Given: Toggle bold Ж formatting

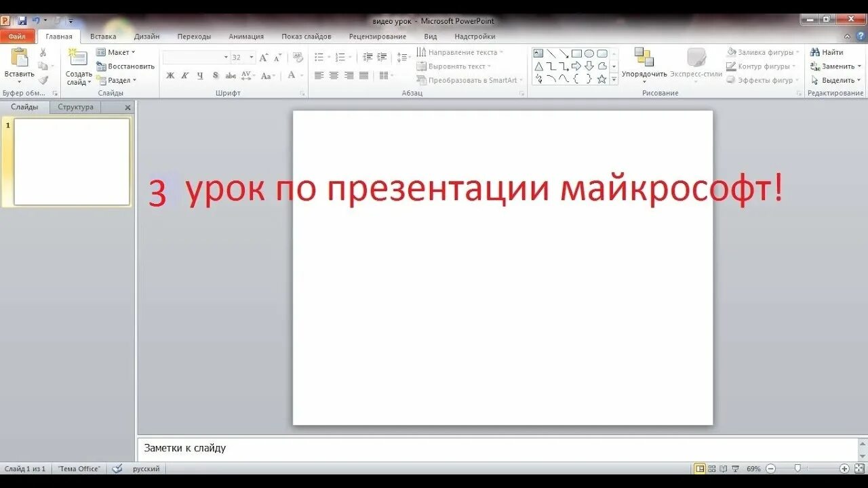Looking at the screenshot, I should coord(170,76).
